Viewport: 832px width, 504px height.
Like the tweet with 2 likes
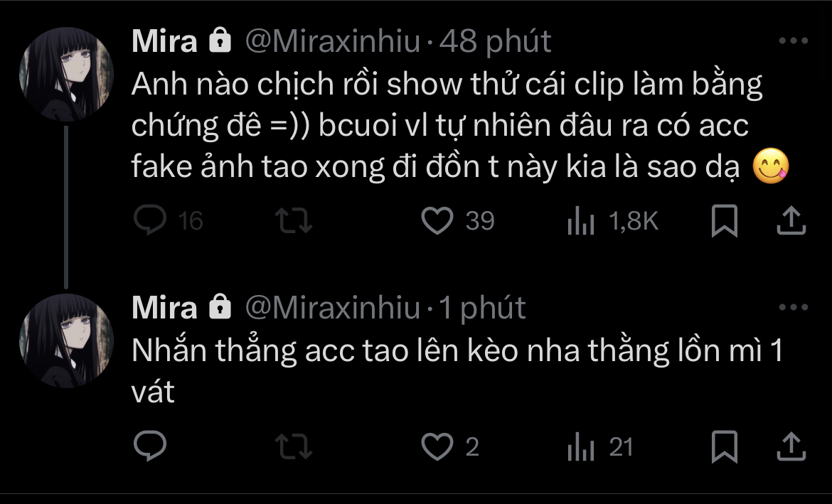[x=438, y=447]
